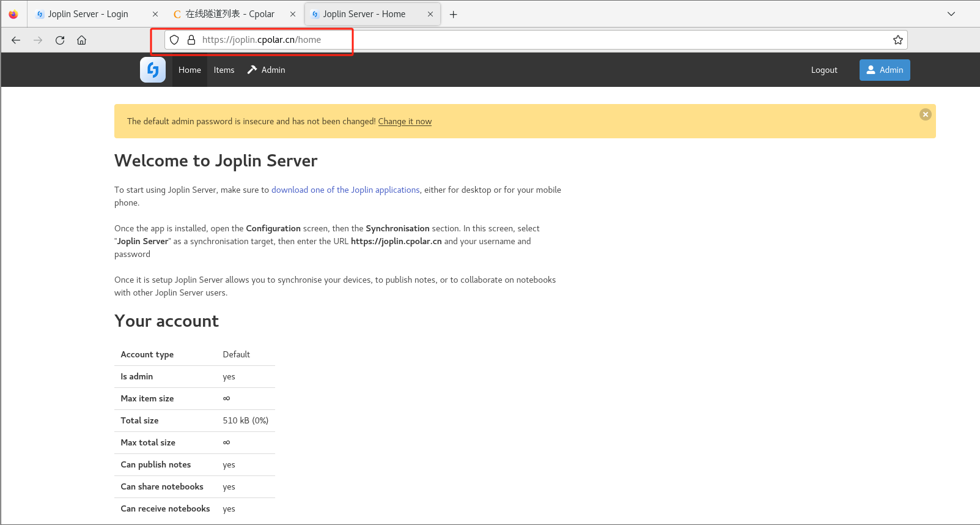Dismiss the yellow password warning banner
This screenshot has height=525, width=980.
tap(926, 114)
